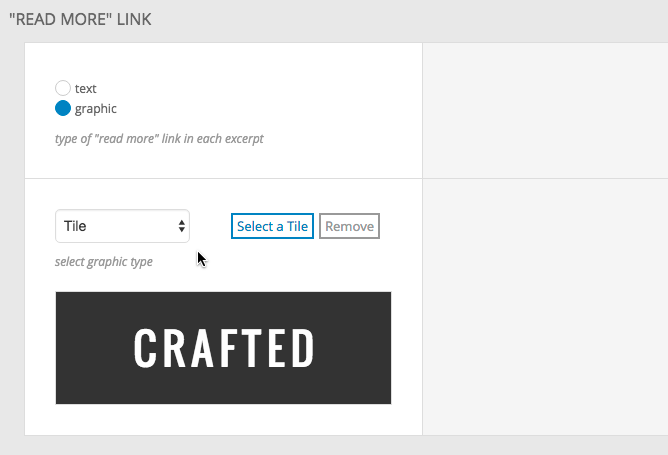Image resolution: width=668 pixels, height=455 pixels.
Task: Click the "type of read more link" hint
Action: (x=159, y=139)
